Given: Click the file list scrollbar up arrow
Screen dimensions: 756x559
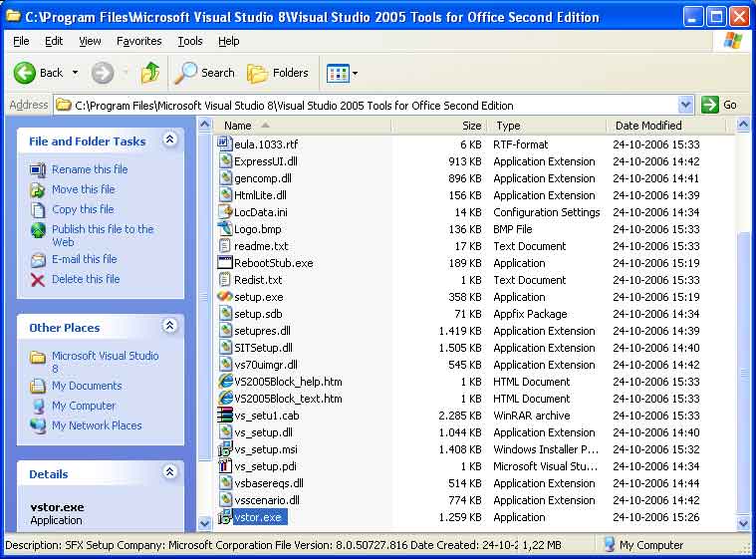Looking at the screenshot, I should click(743, 125).
